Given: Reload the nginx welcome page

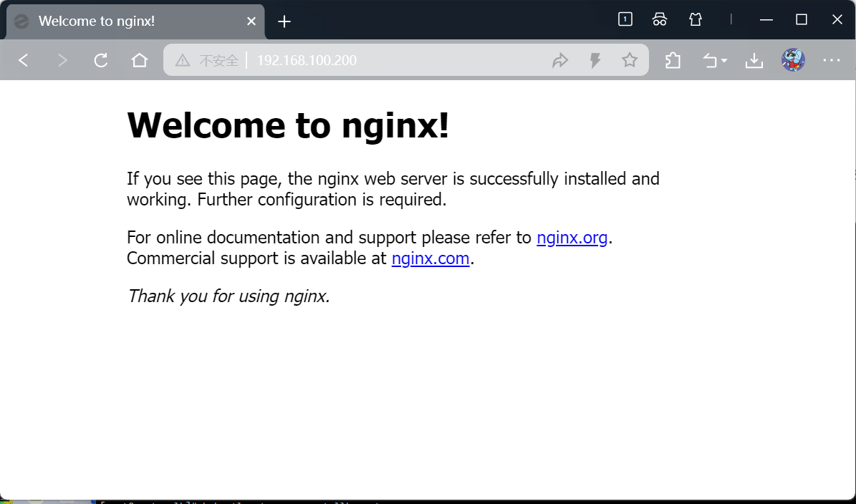Looking at the screenshot, I should (101, 60).
